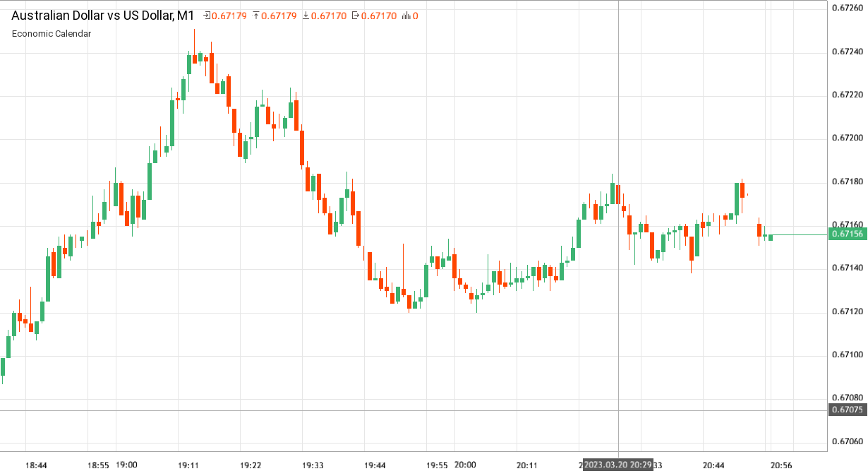Click the volume value 0 in header
868x476 pixels.
416,16
